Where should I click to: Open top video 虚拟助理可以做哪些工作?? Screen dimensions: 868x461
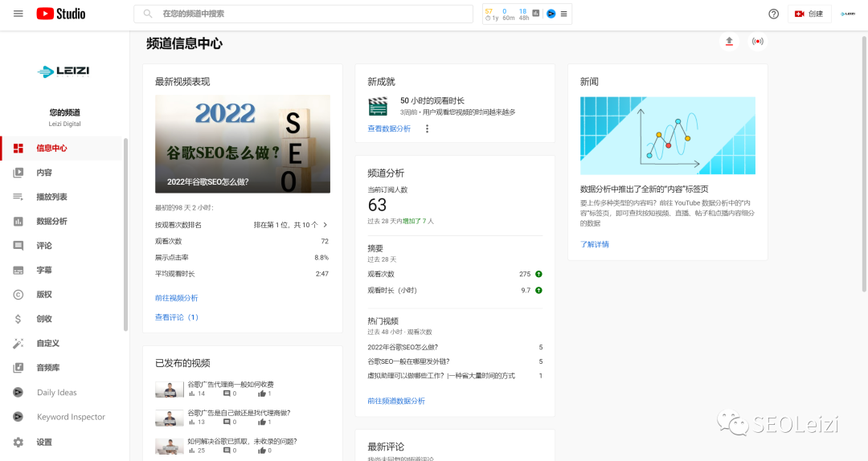441,376
